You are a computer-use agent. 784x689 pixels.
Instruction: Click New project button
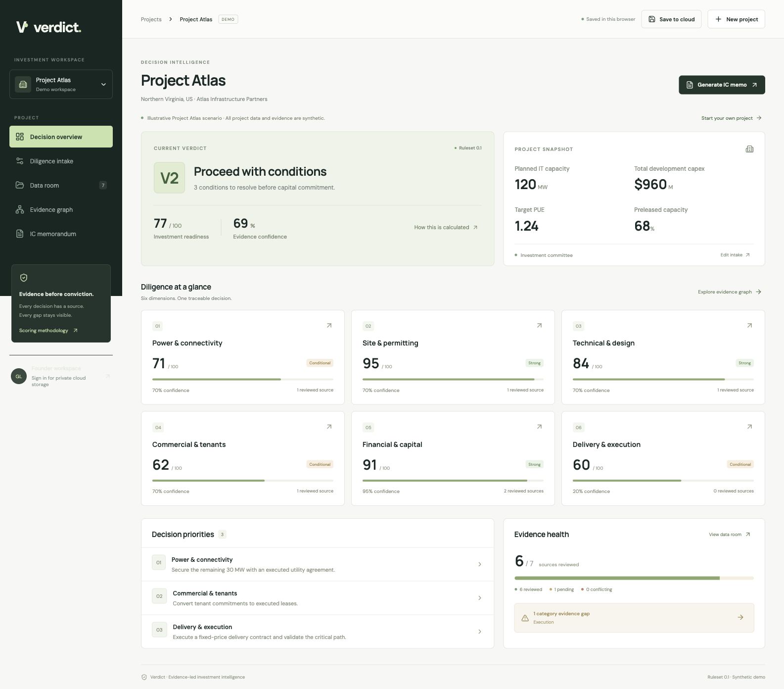(x=736, y=19)
